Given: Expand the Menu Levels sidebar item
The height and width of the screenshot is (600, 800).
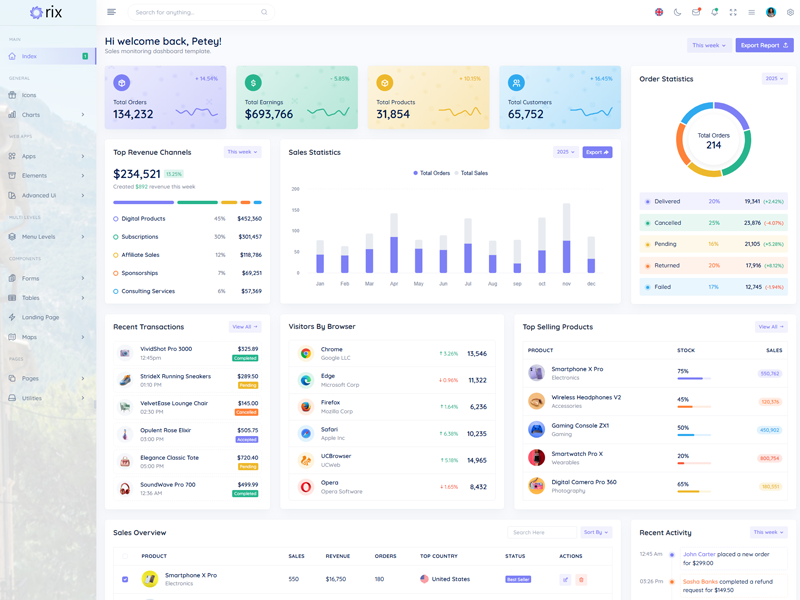Looking at the screenshot, I should 47,237.
